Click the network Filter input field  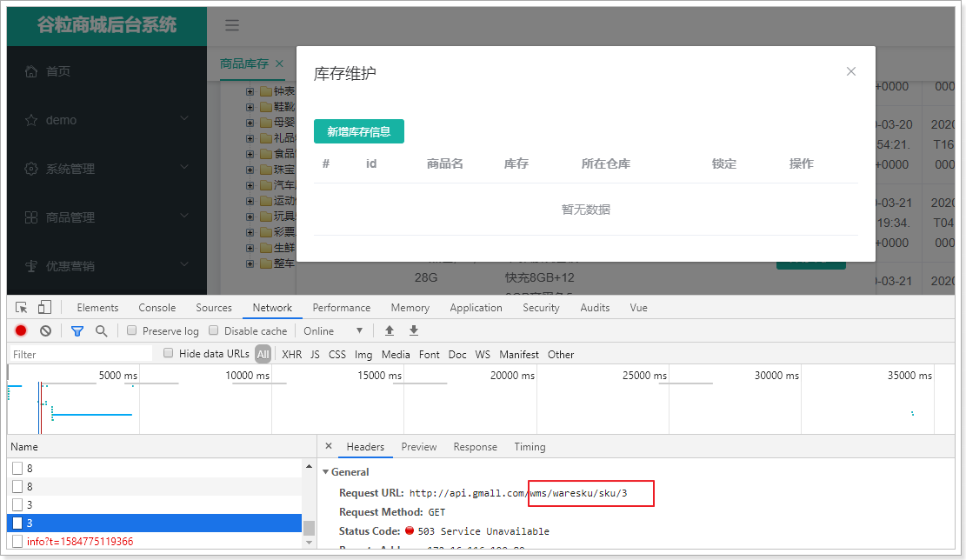pos(81,354)
